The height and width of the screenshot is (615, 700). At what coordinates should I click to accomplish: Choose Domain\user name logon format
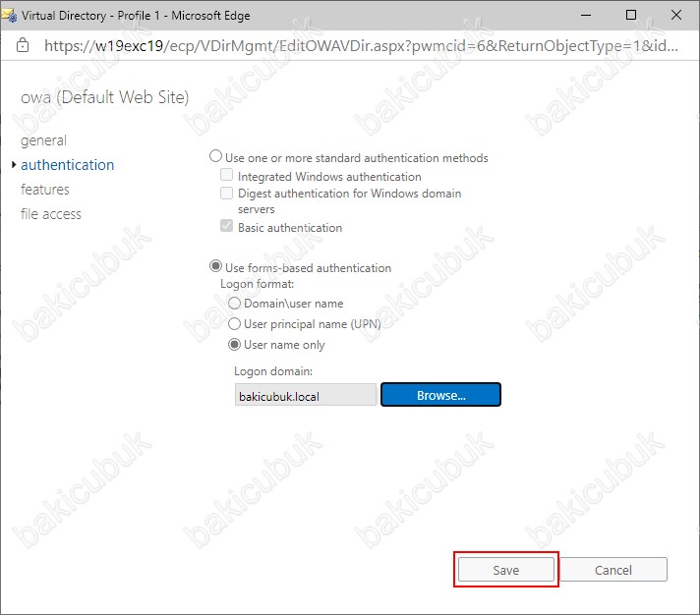click(x=234, y=304)
